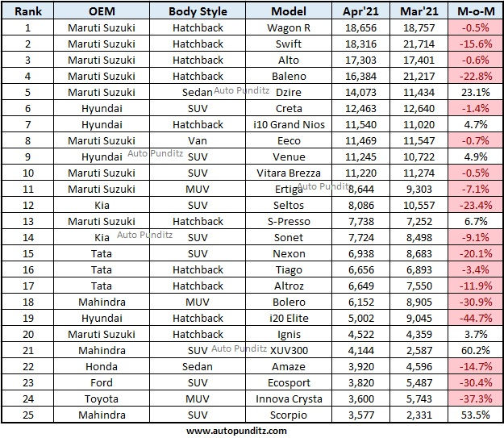Click the Model column header

click(287, 12)
